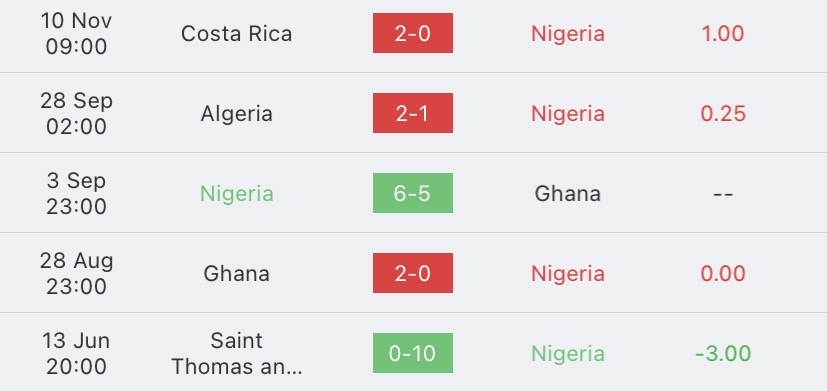Select the red 2-0 score on 10 Nov
The width and height of the screenshot is (827, 391).
412,33
